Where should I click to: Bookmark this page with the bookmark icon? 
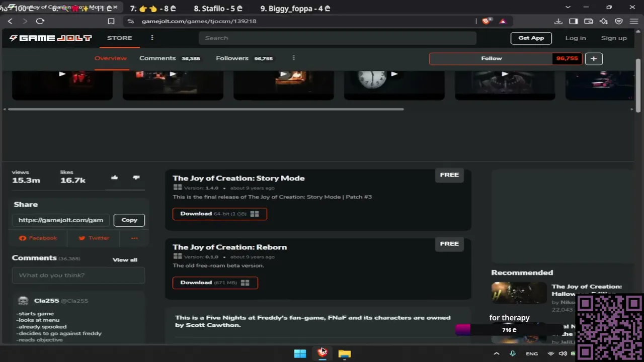(111, 21)
